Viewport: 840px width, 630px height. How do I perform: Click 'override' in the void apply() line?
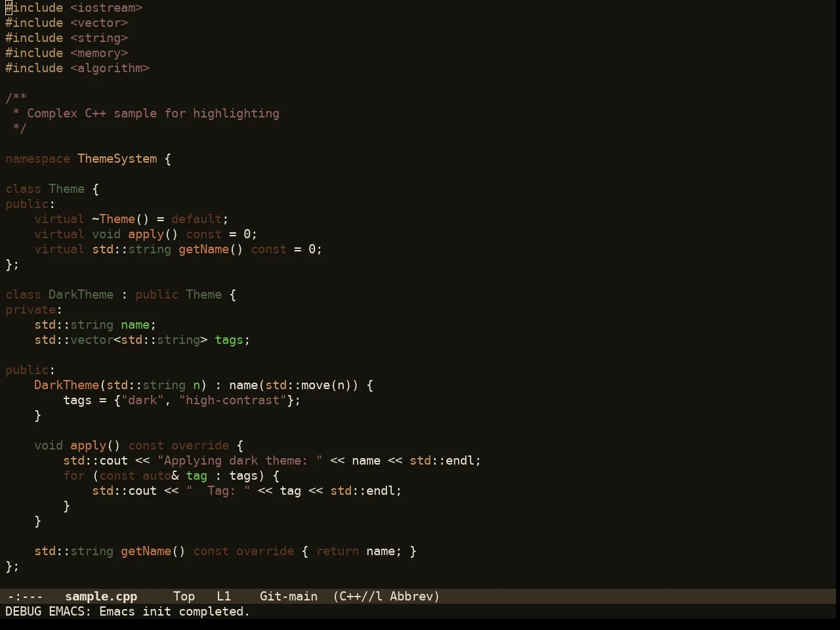point(200,446)
